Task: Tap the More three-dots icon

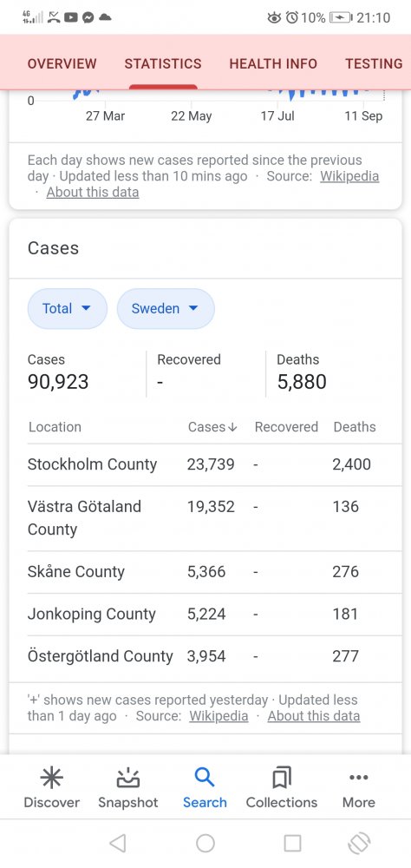Action: click(358, 778)
